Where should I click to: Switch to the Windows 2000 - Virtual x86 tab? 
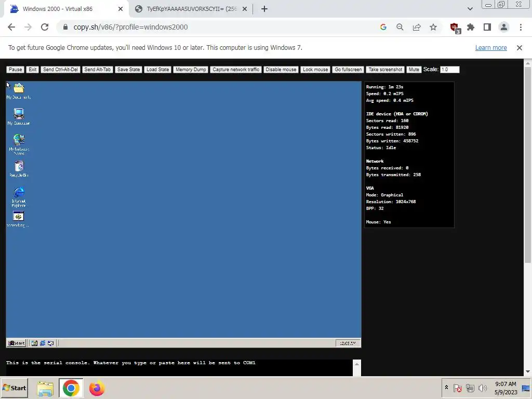[x=66, y=9]
